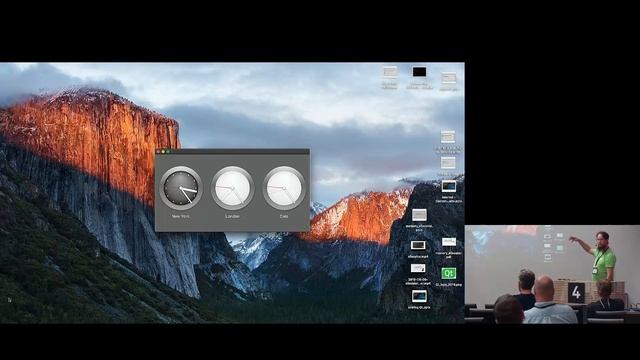
Task: Click the 'New York' label under clock
Action: 180,216
